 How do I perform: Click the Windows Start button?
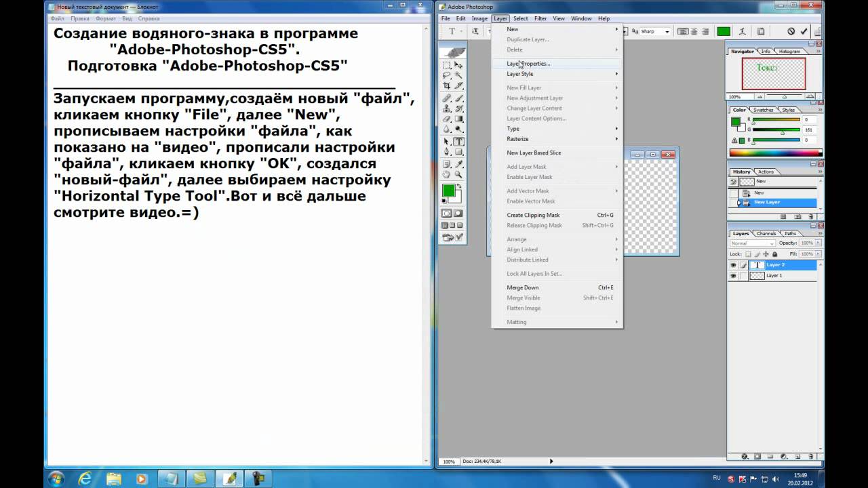[56, 478]
